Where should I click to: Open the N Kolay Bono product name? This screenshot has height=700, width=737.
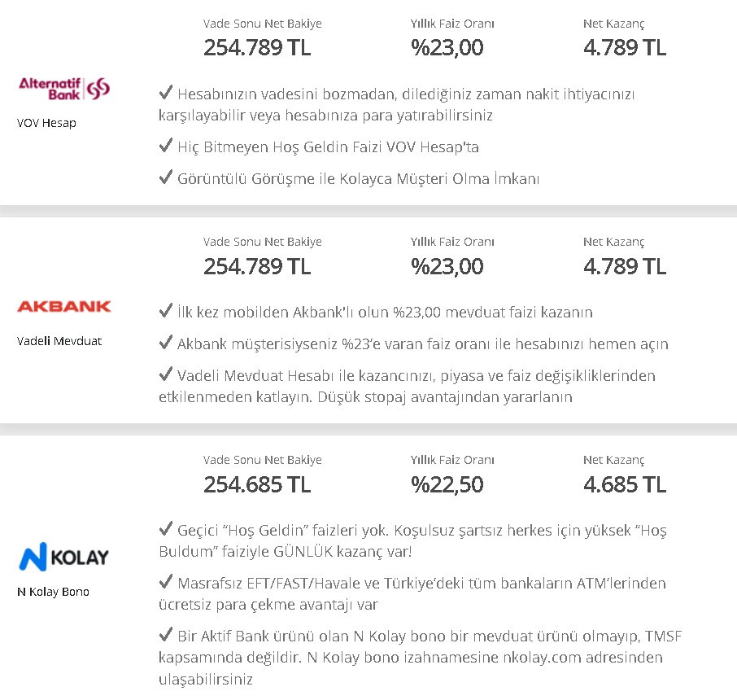(53, 592)
